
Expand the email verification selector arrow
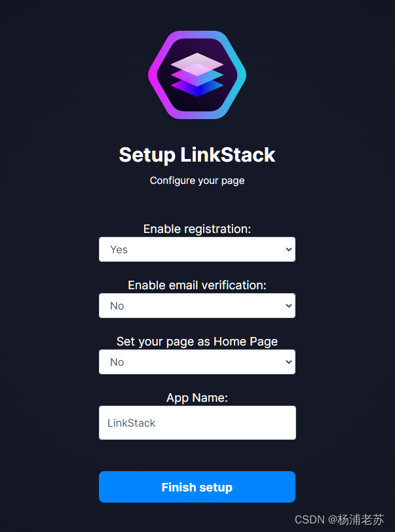click(x=288, y=306)
